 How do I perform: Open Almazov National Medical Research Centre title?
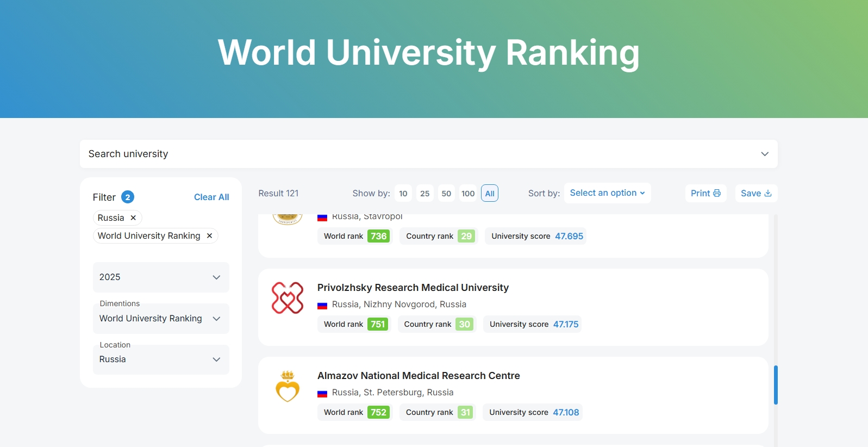pyautogui.click(x=419, y=376)
